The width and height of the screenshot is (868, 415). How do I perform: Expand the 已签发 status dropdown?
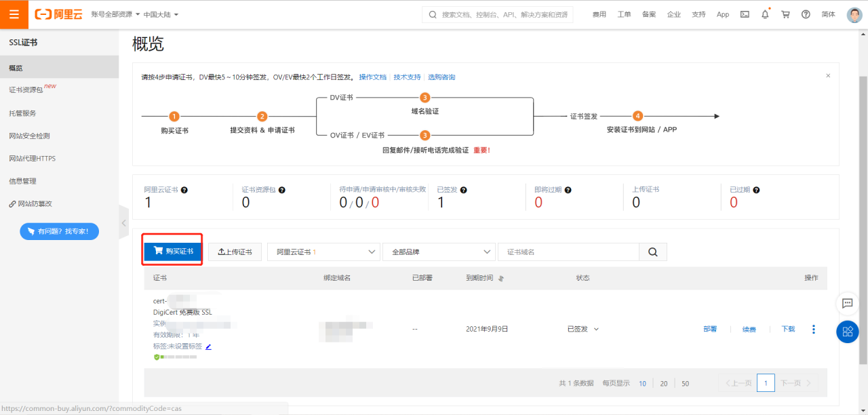[x=582, y=328]
